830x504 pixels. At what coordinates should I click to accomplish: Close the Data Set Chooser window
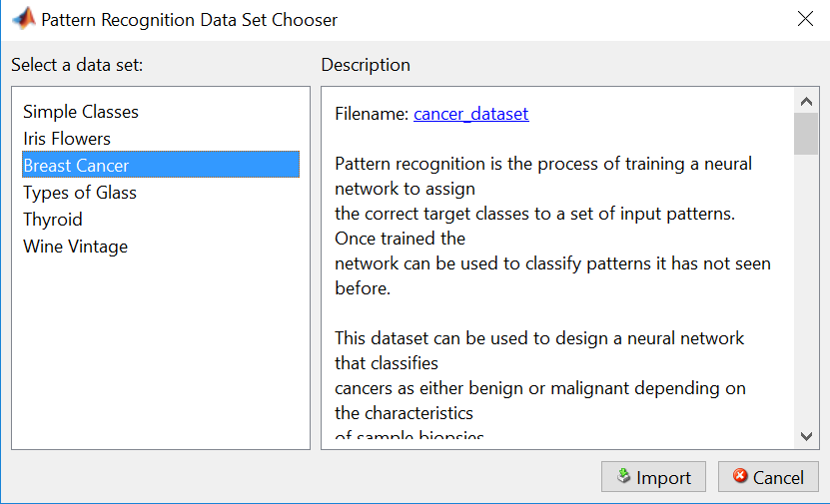[x=806, y=19]
